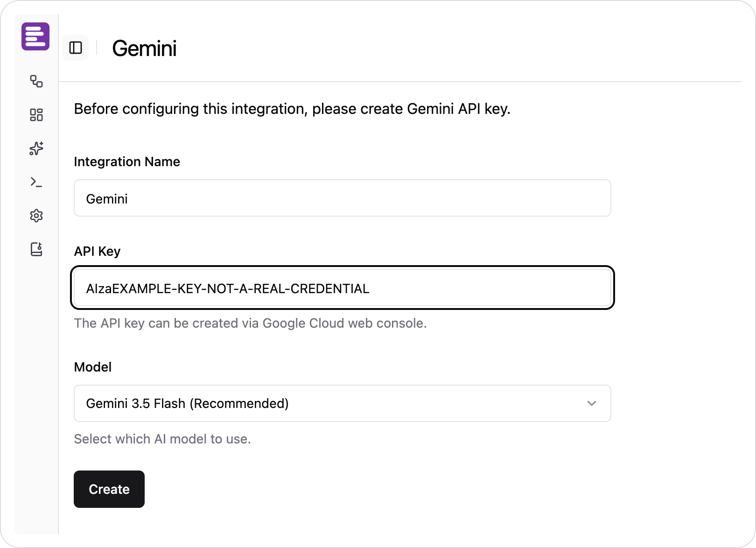Screen dimensions: 756x548
Task: Open the dashboard grid icon
Action: pyautogui.click(x=36, y=115)
